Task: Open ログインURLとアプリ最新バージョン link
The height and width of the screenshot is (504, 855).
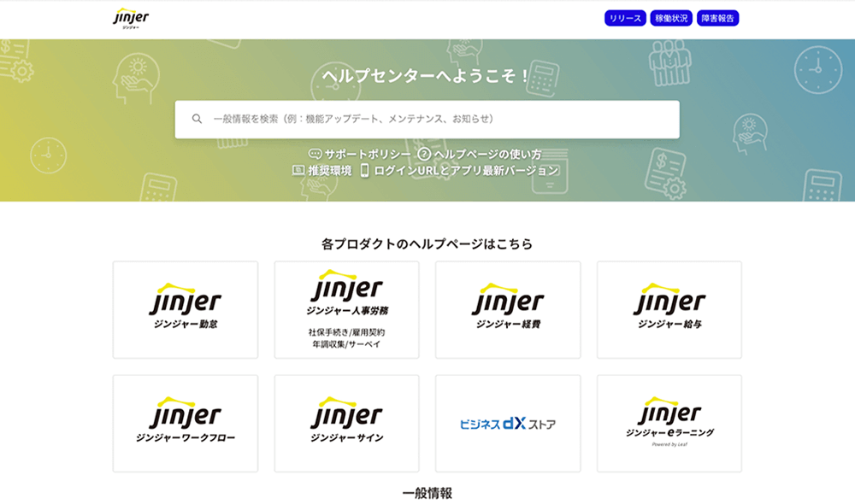Action: click(466, 171)
